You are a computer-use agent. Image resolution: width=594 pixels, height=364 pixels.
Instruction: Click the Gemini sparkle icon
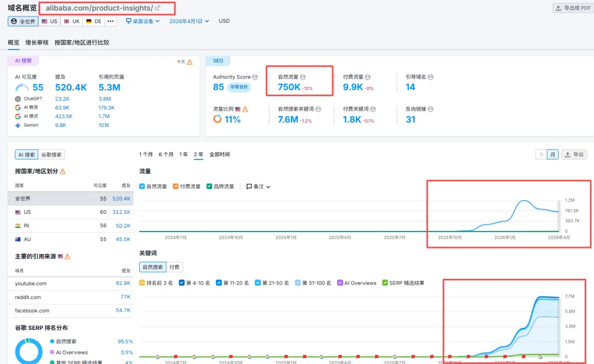(18, 125)
